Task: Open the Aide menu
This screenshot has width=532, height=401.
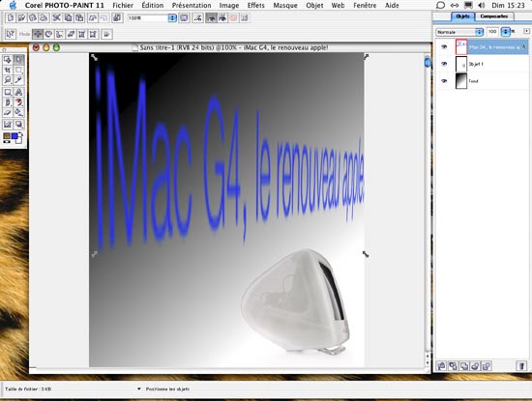Action: [392, 5]
